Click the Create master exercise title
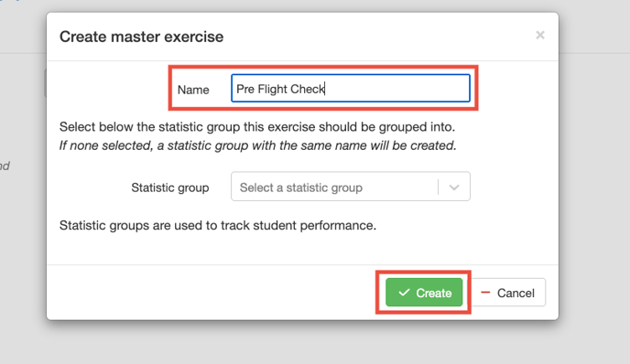Screen dimensions: 630x364 coord(141,37)
